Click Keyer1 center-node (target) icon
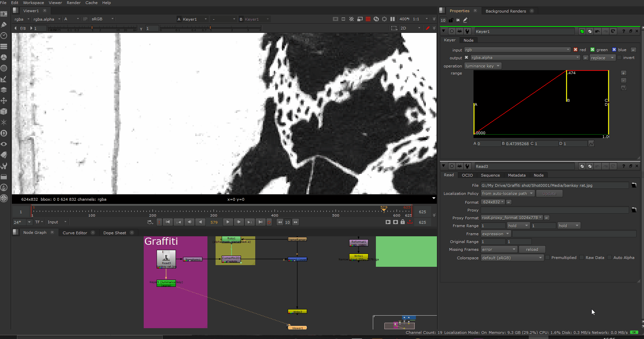The image size is (644, 339). pos(452,31)
